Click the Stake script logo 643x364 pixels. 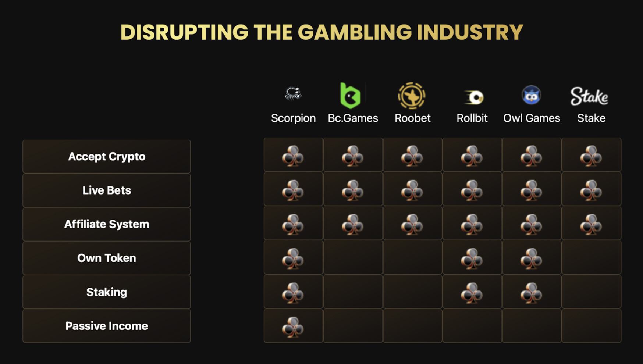click(589, 96)
